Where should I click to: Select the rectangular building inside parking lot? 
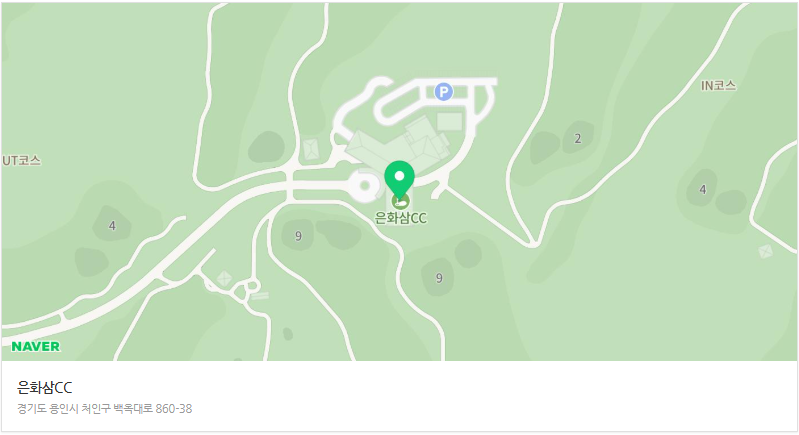click(x=449, y=122)
